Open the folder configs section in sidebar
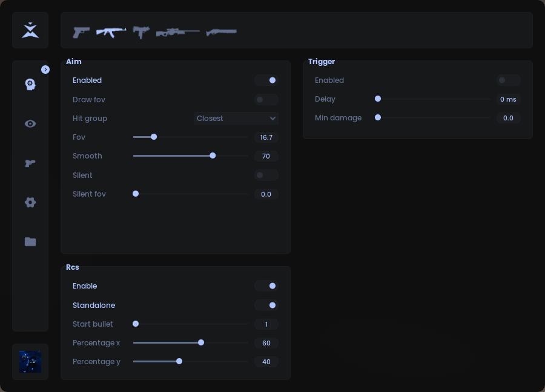545x392 pixels. pos(30,241)
